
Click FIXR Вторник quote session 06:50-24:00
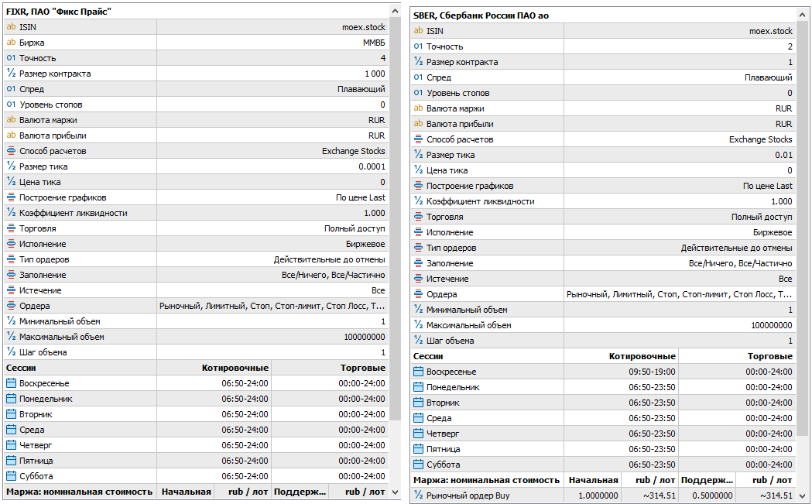coord(245,414)
